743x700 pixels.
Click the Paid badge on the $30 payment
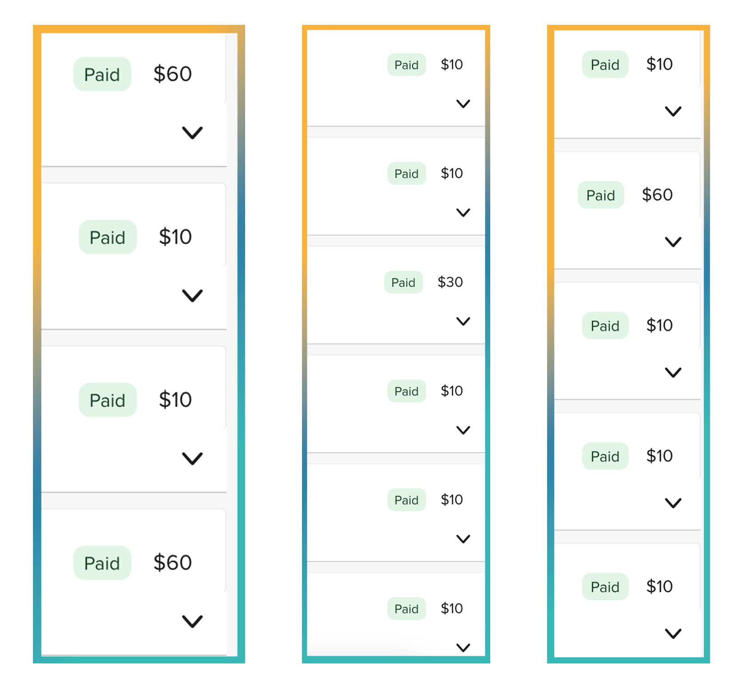404,282
